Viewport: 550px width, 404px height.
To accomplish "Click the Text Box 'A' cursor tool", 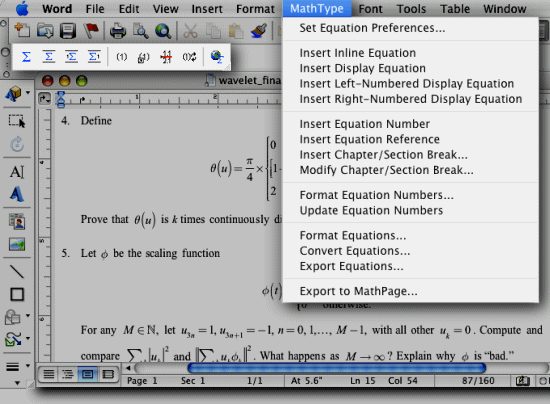I will 17,172.
